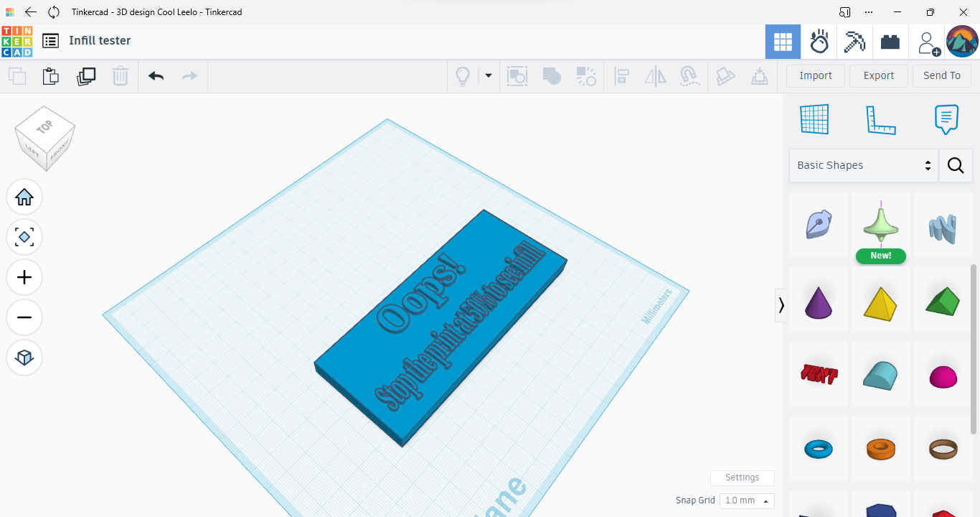Image resolution: width=980 pixels, height=517 pixels.
Task: Open the user profile avatar
Action: [962, 42]
